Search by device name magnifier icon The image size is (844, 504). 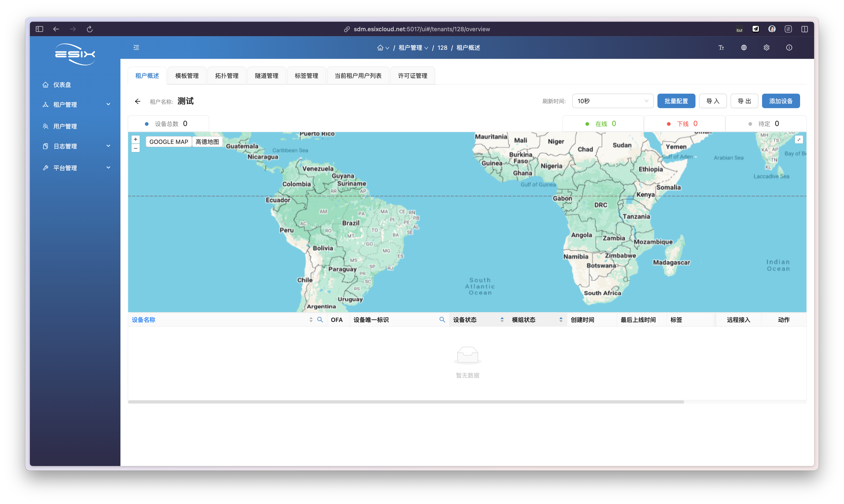pyautogui.click(x=320, y=320)
